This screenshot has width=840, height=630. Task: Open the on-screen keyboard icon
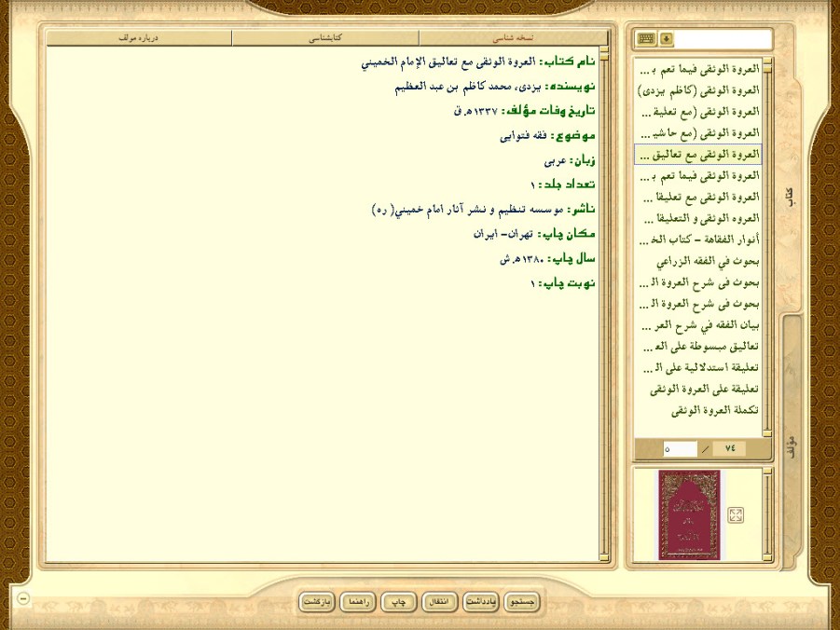click(645, 39)
